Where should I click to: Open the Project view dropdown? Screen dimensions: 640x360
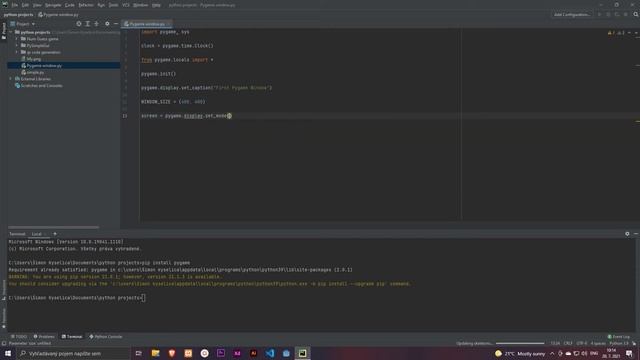[x=23, y=24]
